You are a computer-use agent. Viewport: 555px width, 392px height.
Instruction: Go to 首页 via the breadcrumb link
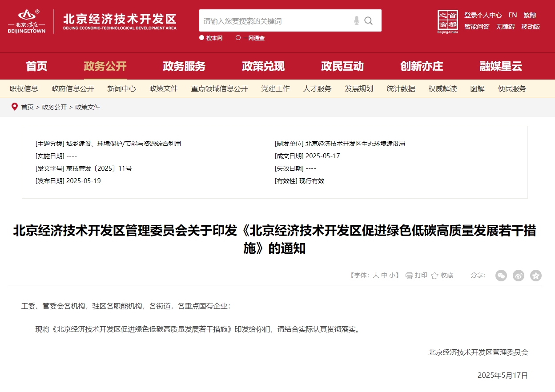(27, 107)
